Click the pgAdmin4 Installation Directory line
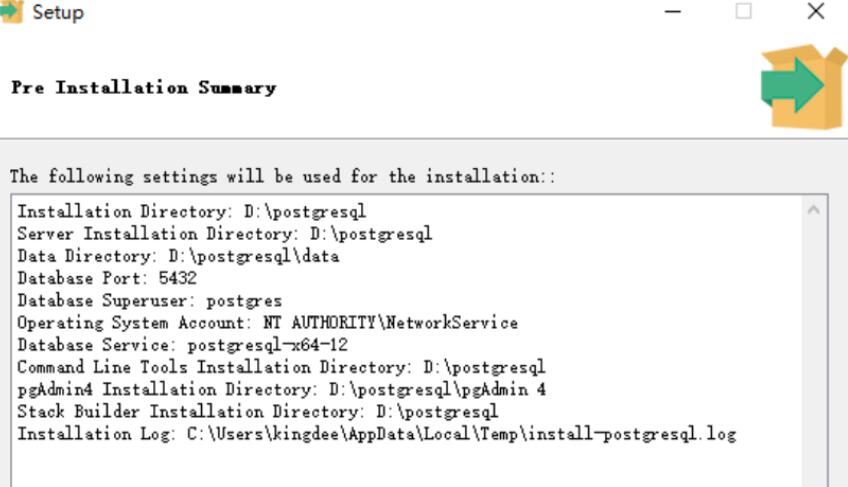The height and width of the screenshot is (487, 848). click(x=281, y=389)
